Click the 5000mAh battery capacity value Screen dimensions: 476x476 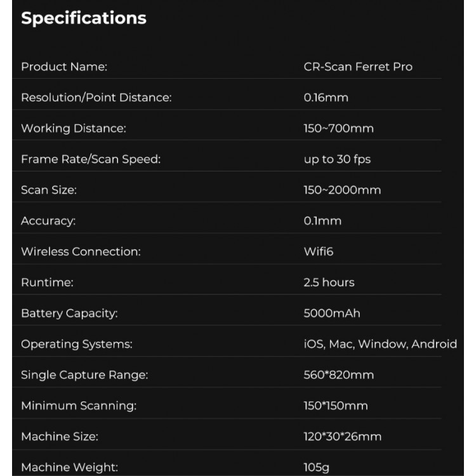332,314
